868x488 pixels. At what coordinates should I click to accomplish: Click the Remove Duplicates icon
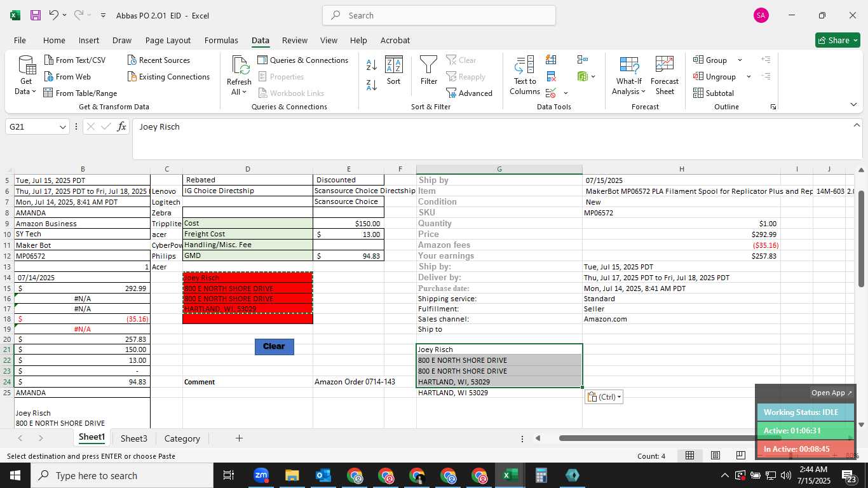[x=551, y=77]
